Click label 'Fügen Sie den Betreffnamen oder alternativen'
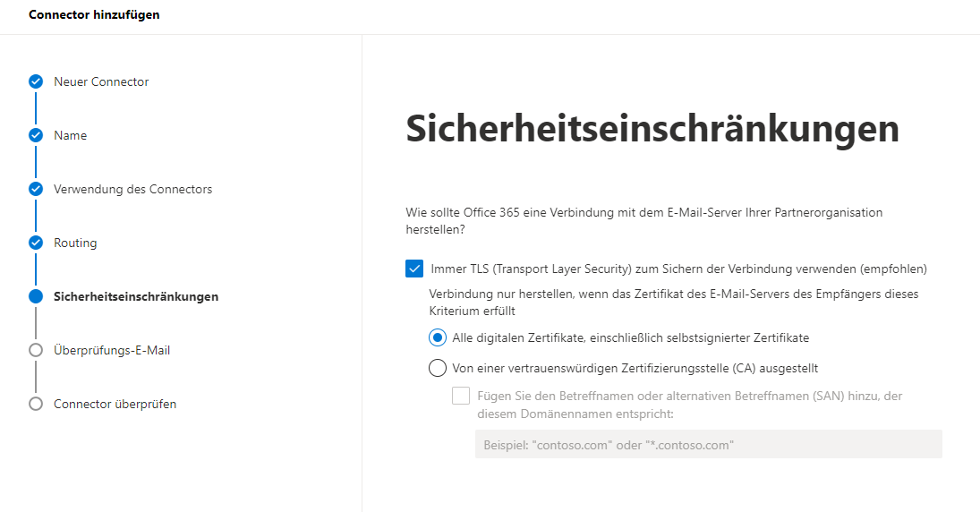The height and width of the screenshot is (512, 980). pyautogui.click(x=690, y=405)
